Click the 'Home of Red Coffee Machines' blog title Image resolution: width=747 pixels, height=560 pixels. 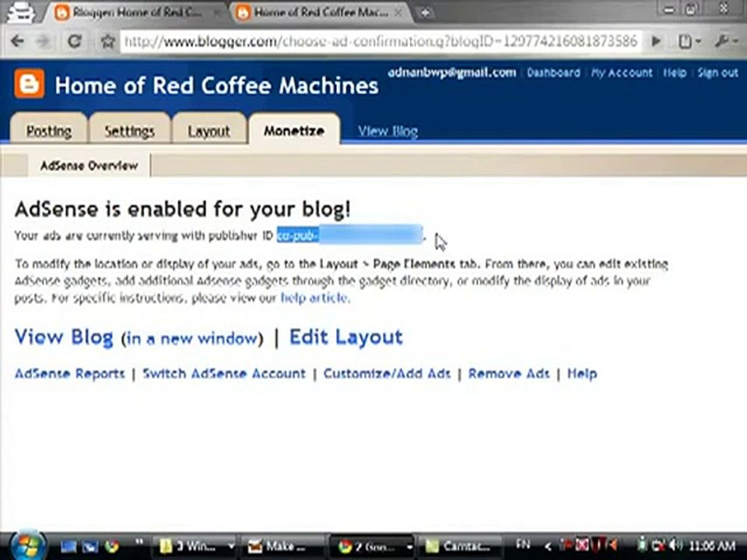pos(217,86)
